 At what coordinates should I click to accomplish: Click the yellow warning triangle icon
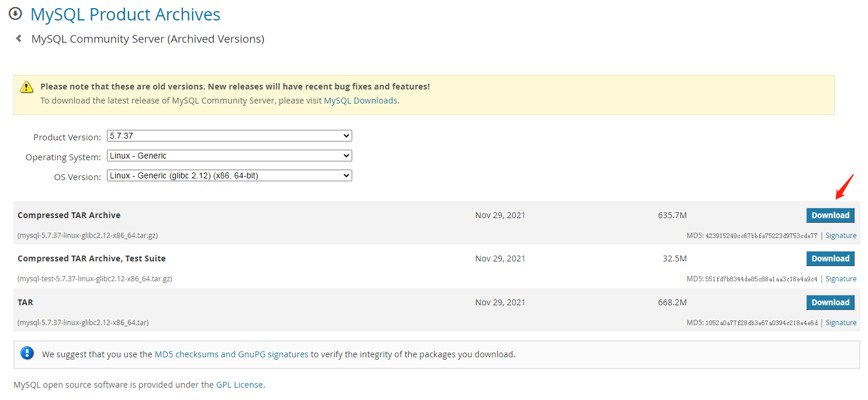pos(27,87)
